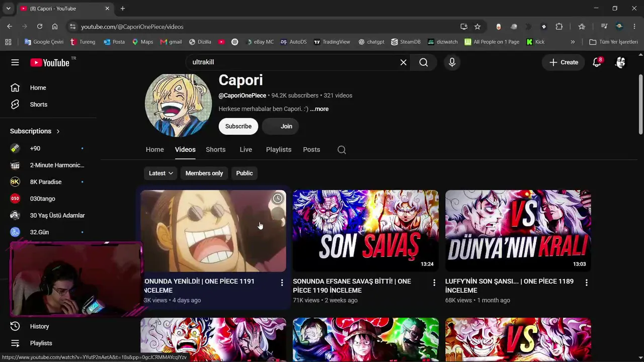Open the DÜNYA'NIN KRALI video thumbnail
This screenshot has height=362, width=644.
518,231
